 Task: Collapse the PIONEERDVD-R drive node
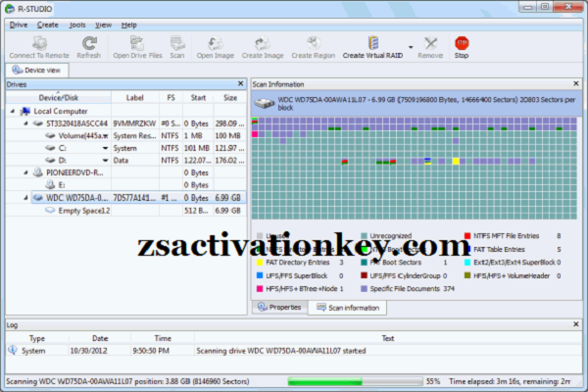pos(25,172)
